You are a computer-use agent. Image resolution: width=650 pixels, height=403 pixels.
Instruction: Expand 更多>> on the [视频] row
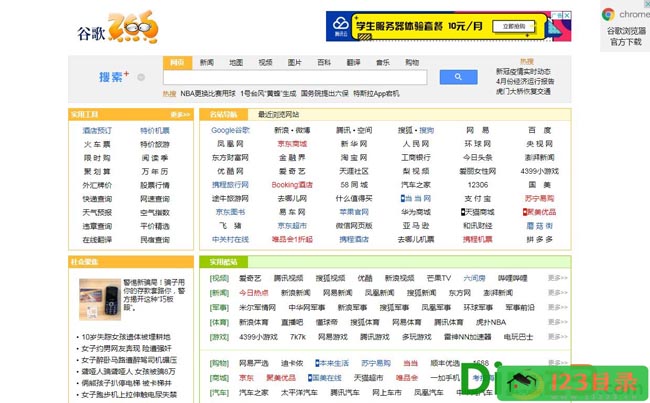pos(558,278)
